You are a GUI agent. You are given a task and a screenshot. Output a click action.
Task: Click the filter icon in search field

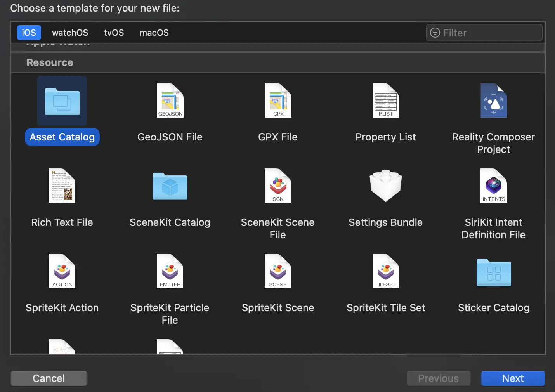(x=435, y=33)
